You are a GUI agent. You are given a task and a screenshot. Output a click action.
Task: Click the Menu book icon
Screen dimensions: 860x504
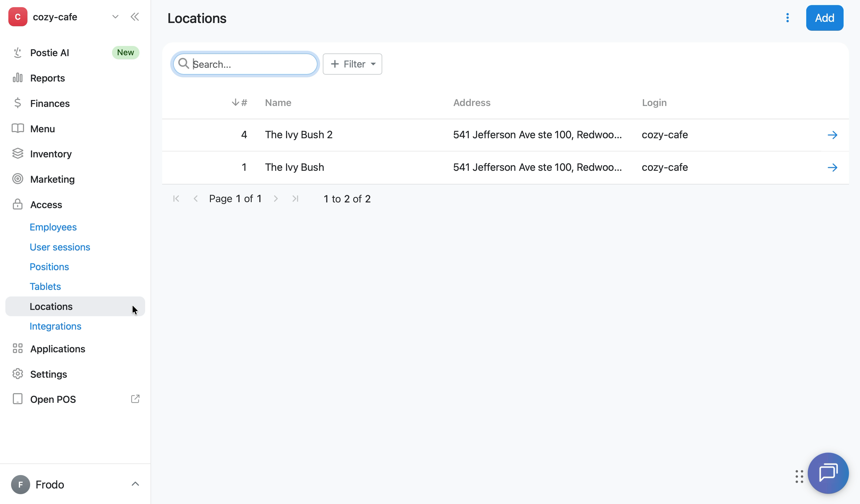pyautogui.click(x=18, y=128)
